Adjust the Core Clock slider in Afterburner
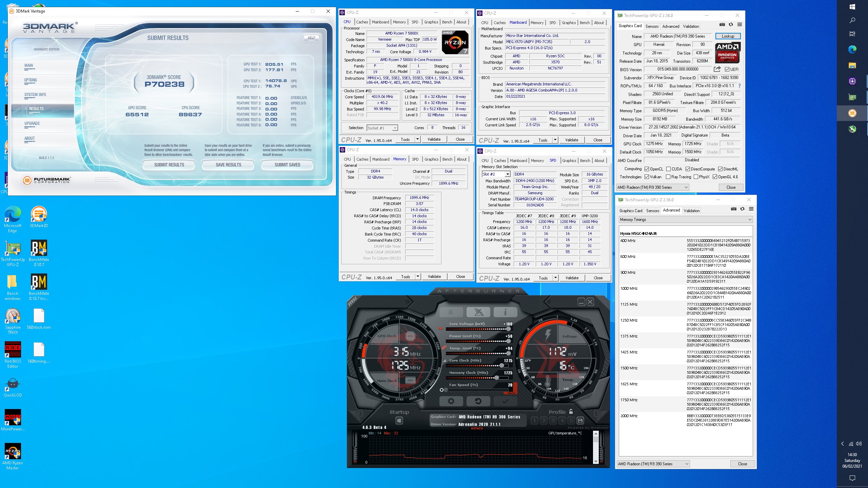Image resolution: width=868 pixels, height=488 pixels. [477, 365]
